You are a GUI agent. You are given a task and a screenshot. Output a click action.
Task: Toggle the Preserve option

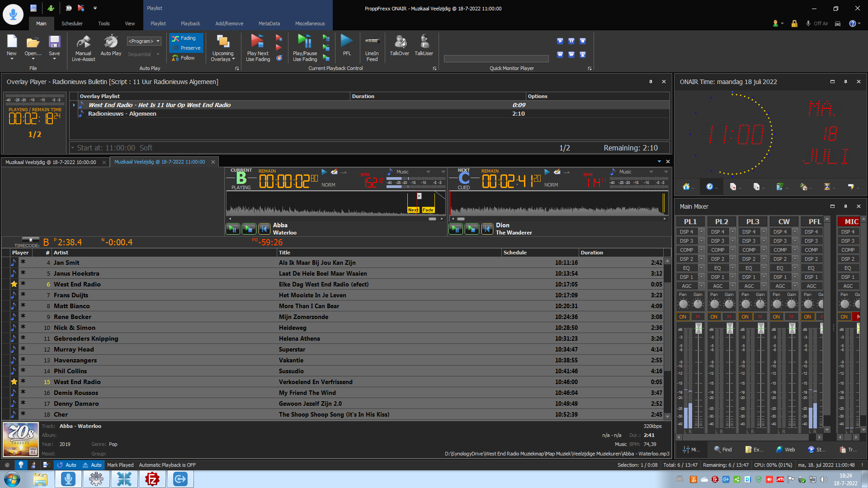pyautogui.click(x=186, y=48)
